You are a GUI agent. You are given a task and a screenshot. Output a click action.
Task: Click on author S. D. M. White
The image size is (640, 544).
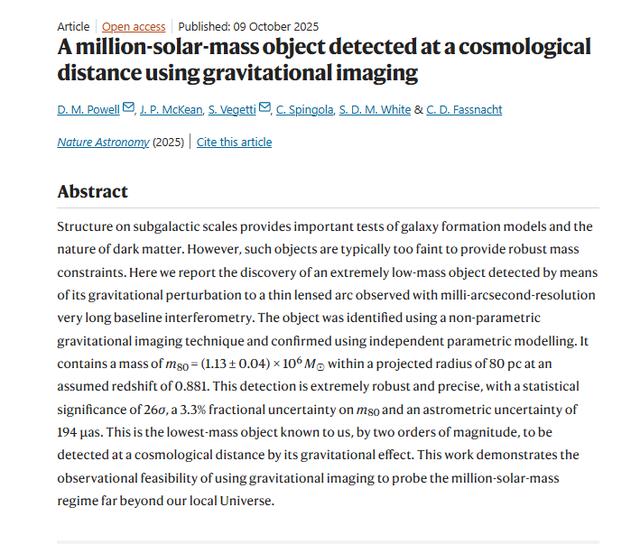[377, 110]
